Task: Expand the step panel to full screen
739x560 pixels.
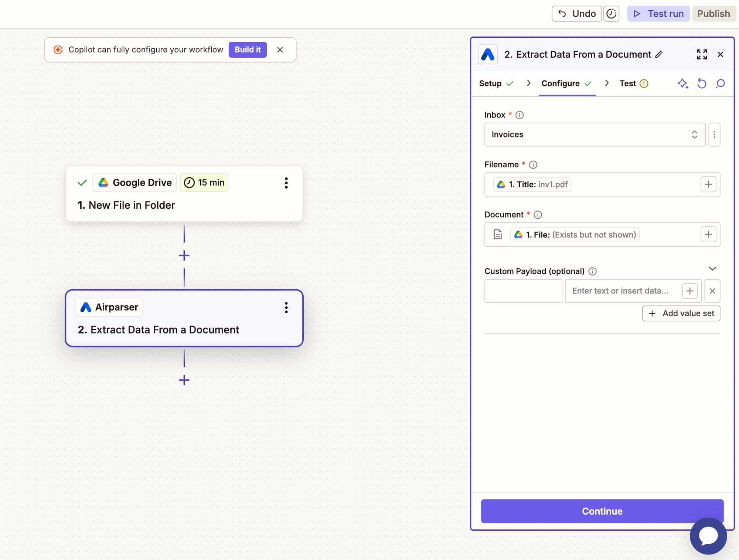Action: click(701, 55)
